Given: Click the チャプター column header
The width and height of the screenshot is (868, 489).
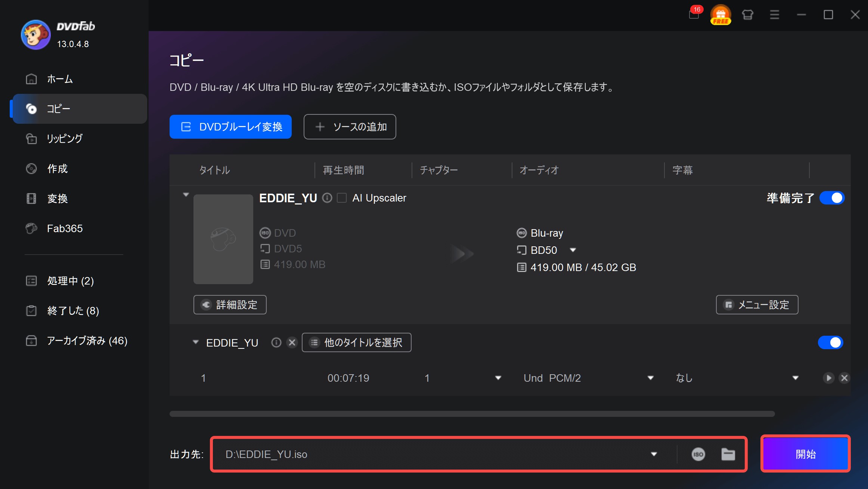Looking at the screenshot, I should (x=439, y=170).
